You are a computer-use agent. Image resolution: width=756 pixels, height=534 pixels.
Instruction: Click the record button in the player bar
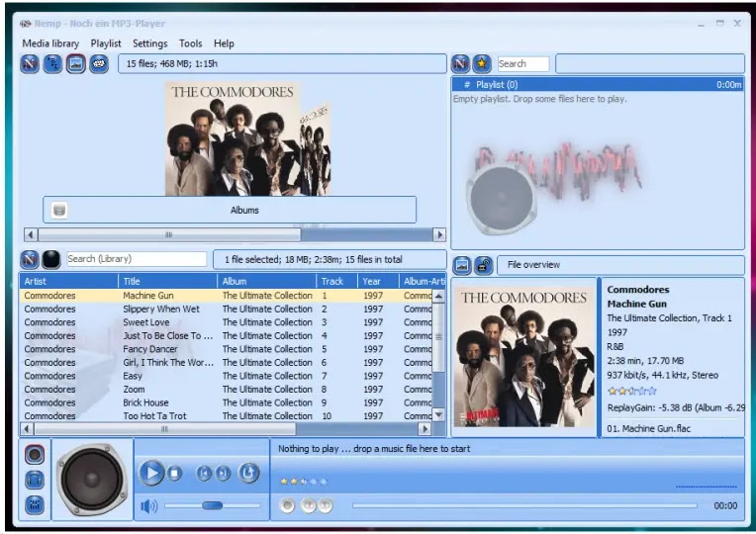[x=287, y=505]
